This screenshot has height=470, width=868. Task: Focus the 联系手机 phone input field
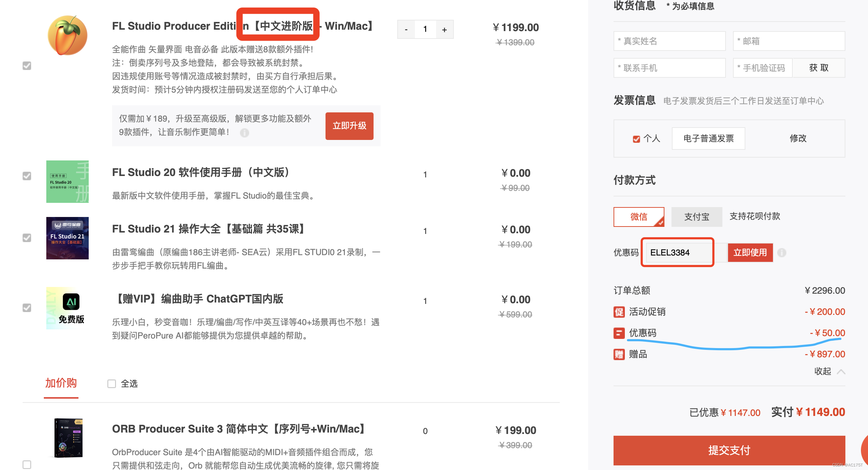click(669, 68)
